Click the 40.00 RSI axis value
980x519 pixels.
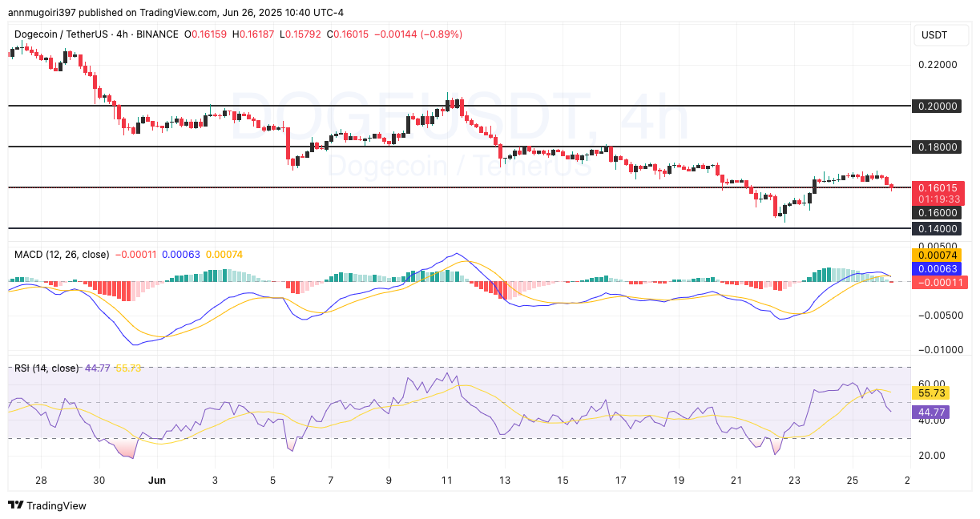click(931, 420)
